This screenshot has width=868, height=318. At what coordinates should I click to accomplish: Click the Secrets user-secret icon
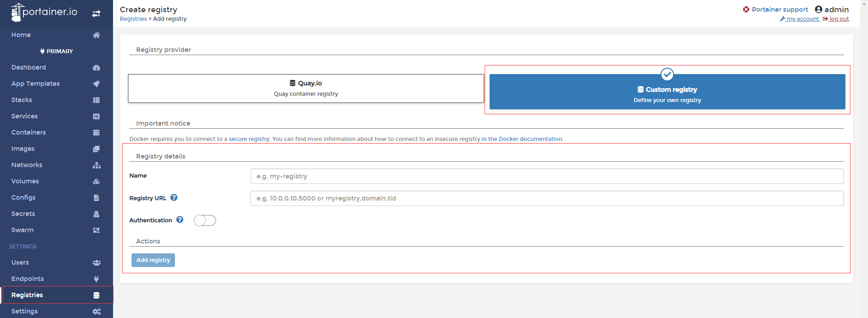(x=96, y=214)
